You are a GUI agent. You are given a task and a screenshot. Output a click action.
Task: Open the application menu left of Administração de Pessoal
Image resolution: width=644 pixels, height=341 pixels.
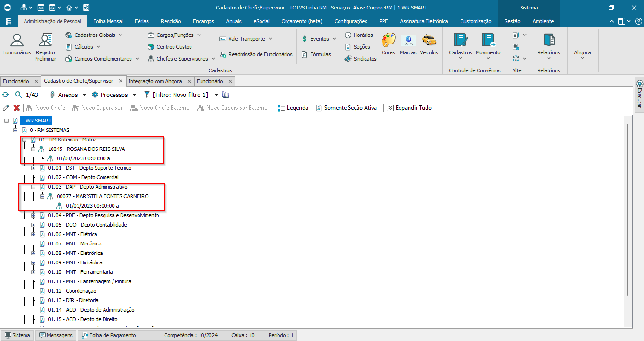click(9, 21)
